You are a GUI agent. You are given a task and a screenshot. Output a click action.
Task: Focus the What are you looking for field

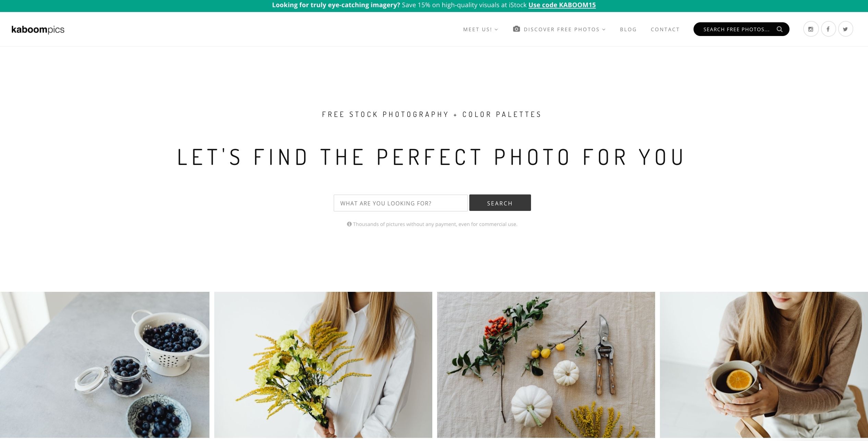[x=400, y=203]
